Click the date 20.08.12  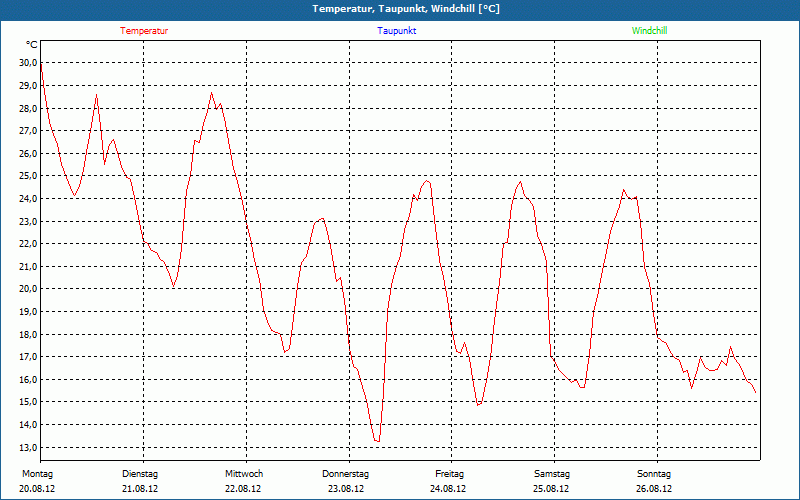point(37,489)
